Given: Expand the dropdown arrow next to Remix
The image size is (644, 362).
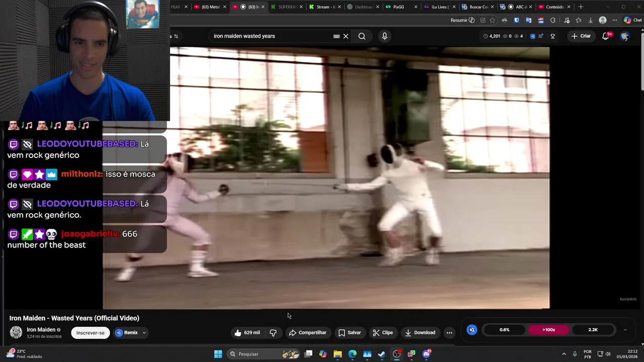Looking at the screenshot, I should 144,332.
